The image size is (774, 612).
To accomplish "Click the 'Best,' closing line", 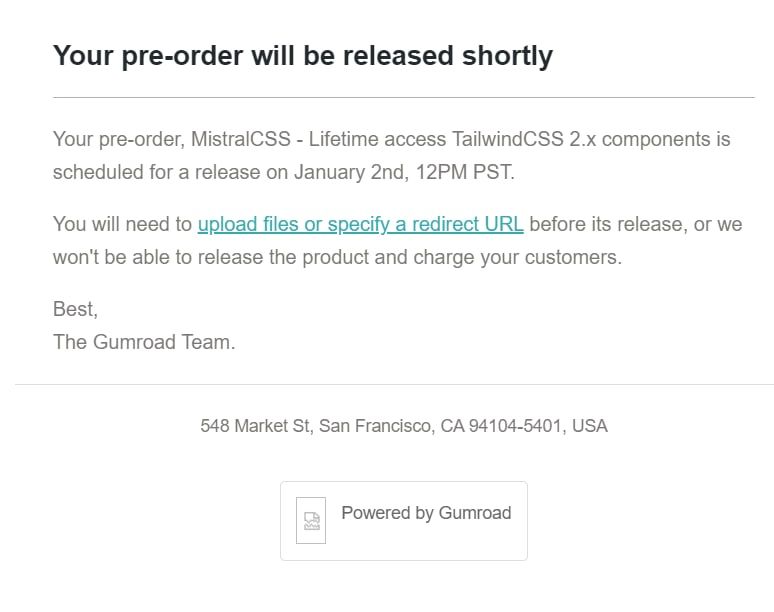I will [x=76, y=309].
